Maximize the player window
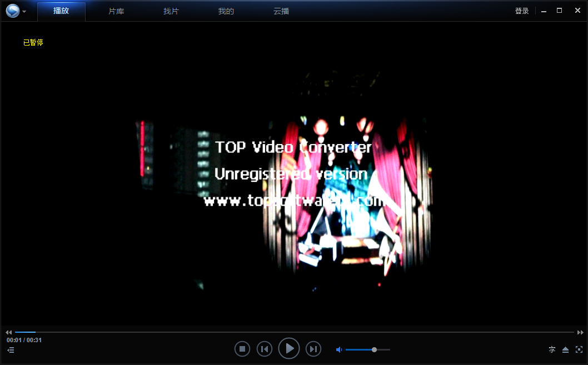This screenshot has height=365, width=588. point(560,11)
